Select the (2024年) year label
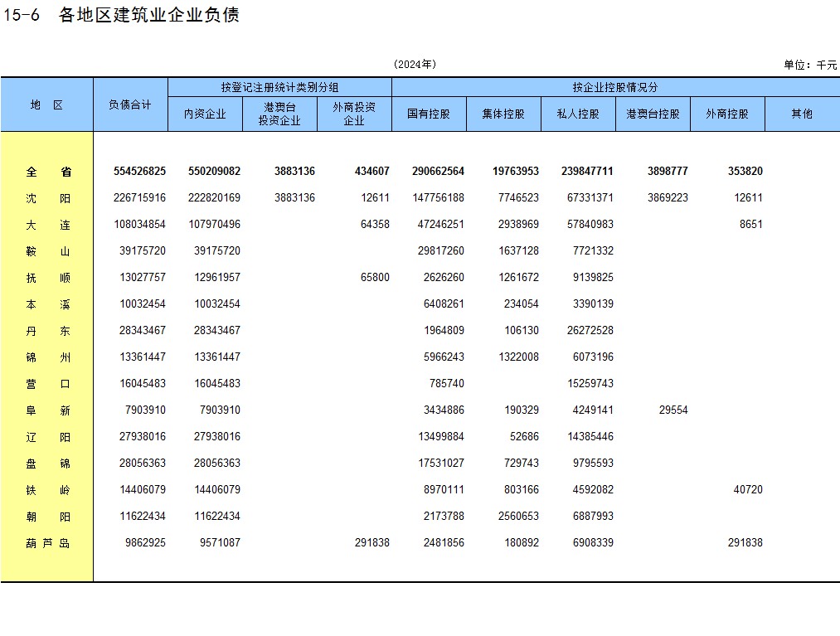The height and width of the screenshot is (636, 840). click(415, 65)
